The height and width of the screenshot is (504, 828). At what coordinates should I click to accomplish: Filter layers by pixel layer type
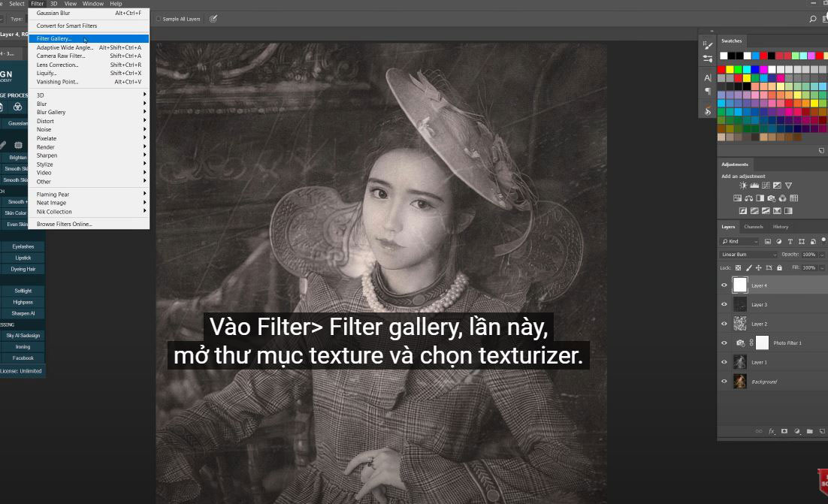pyautogui.click(x=768, y=241)
